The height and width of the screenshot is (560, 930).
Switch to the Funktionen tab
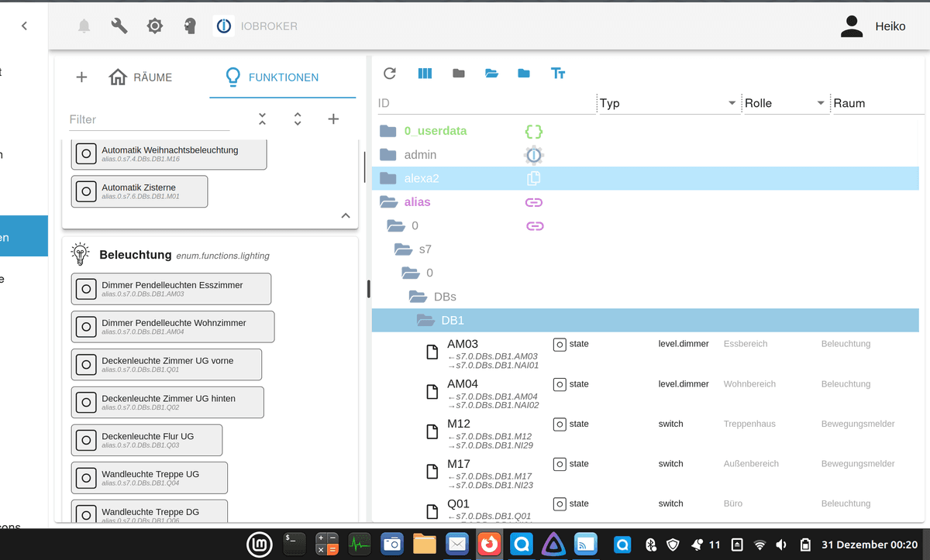(272, 77)
